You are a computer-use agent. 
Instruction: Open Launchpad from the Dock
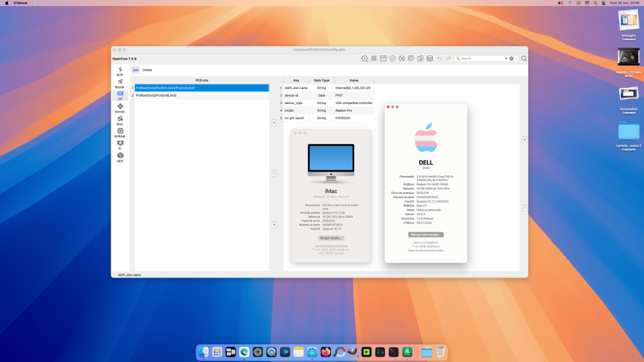point(217,352)
